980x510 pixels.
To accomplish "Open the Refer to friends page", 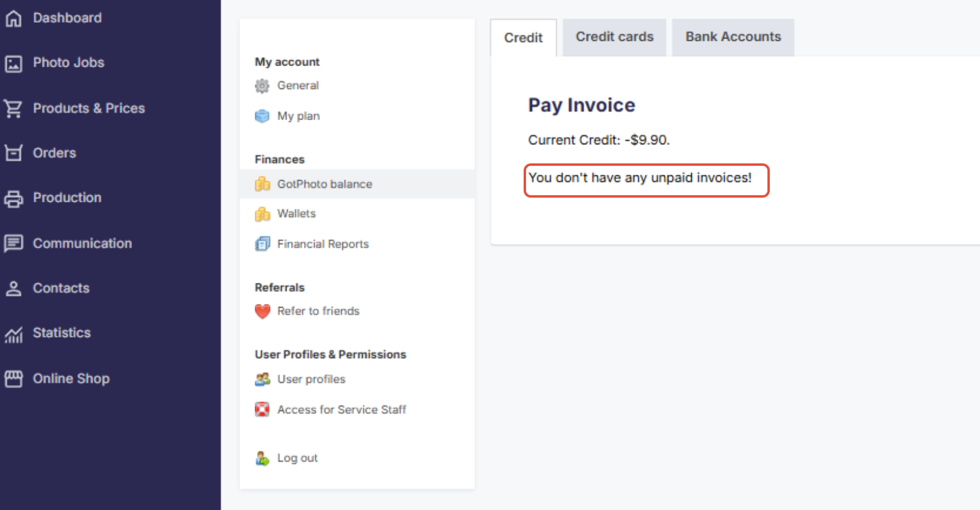I will coord(318,311).
